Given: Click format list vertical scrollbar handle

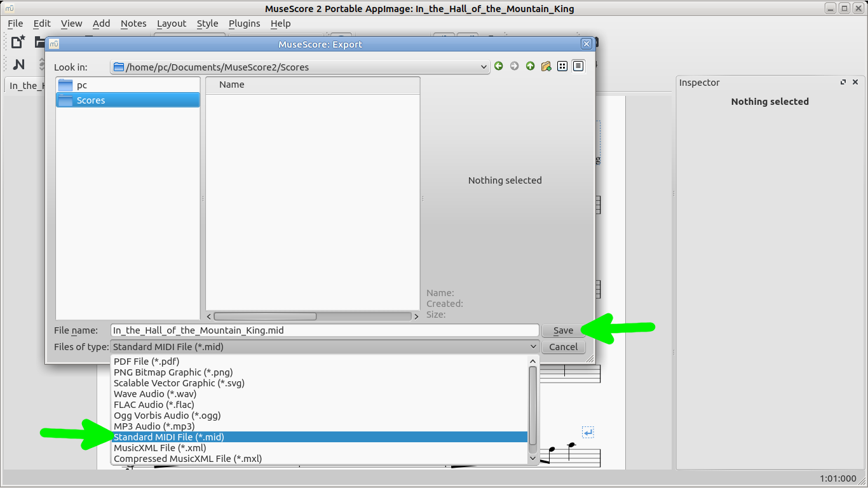Looking at the screenshot, I should tap(533, 405).
